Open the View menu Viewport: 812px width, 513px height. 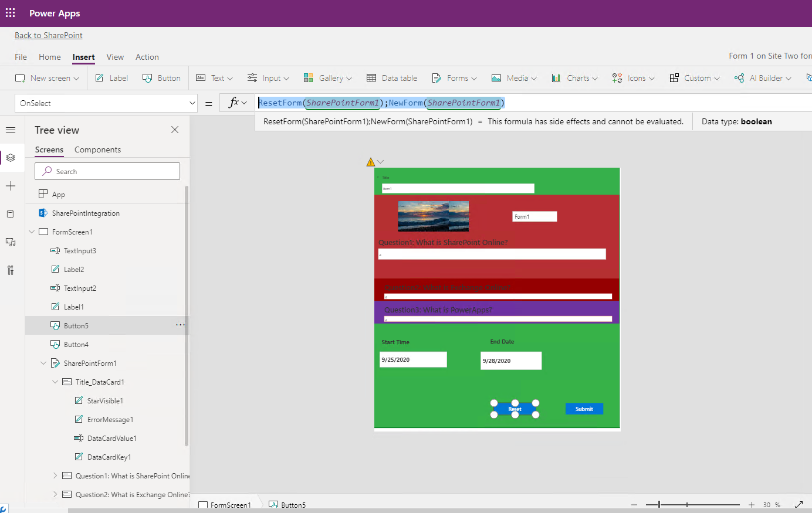(x=115, y=57)
